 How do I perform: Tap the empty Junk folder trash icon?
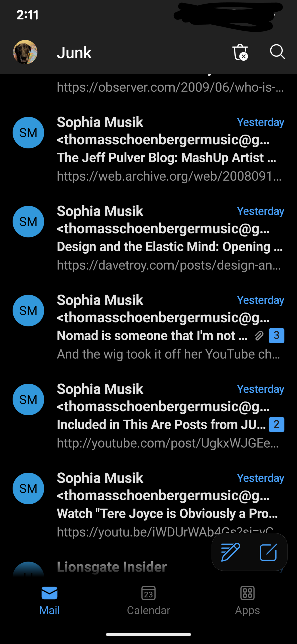pos(240,52)
